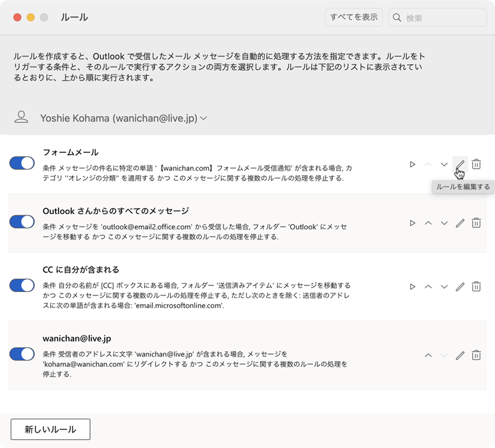The width and height of the screenshot is (495, 448).
Task: Click the search magnifier icon
Action: point(397,18)
